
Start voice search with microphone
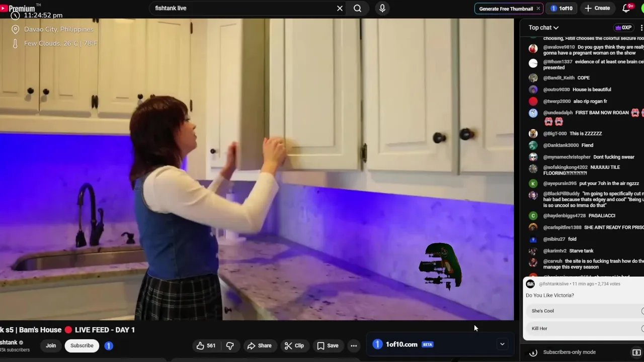382,8
